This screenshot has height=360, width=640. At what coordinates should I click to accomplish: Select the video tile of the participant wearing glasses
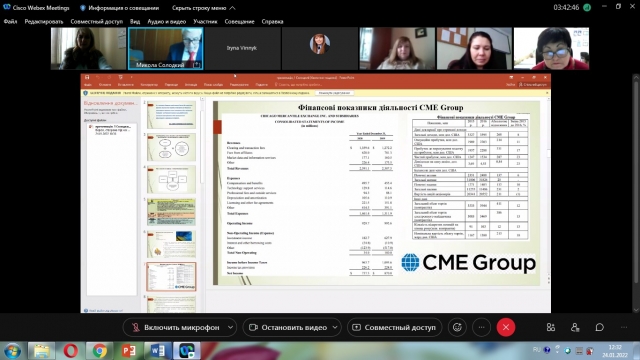pyautogui.click(x=551, y=49)
